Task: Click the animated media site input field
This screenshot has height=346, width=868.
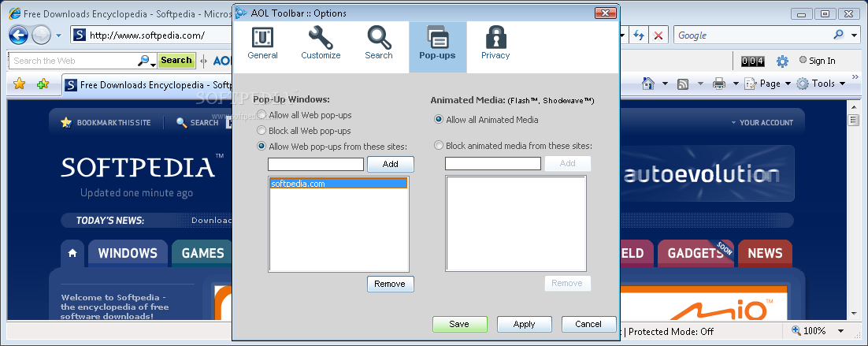Action: pos(492,163)
